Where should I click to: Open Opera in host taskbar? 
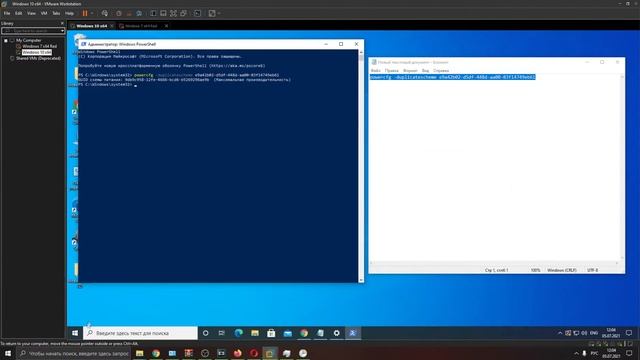254,353
